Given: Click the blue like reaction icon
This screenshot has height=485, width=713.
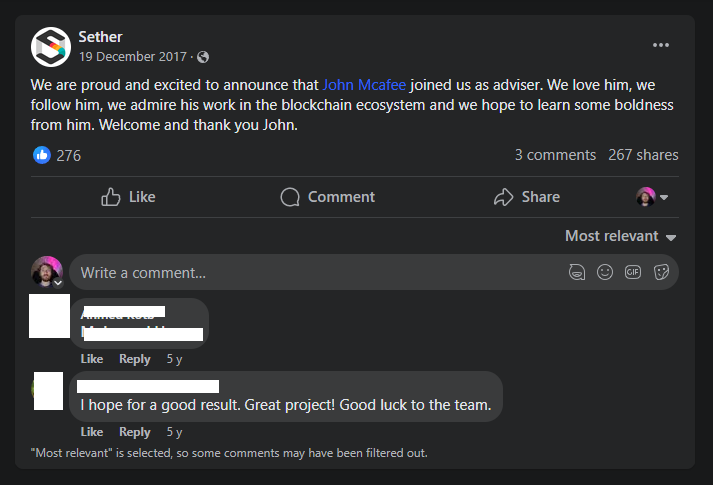Looking at the screenshot, I should click(x=42, y=155).
